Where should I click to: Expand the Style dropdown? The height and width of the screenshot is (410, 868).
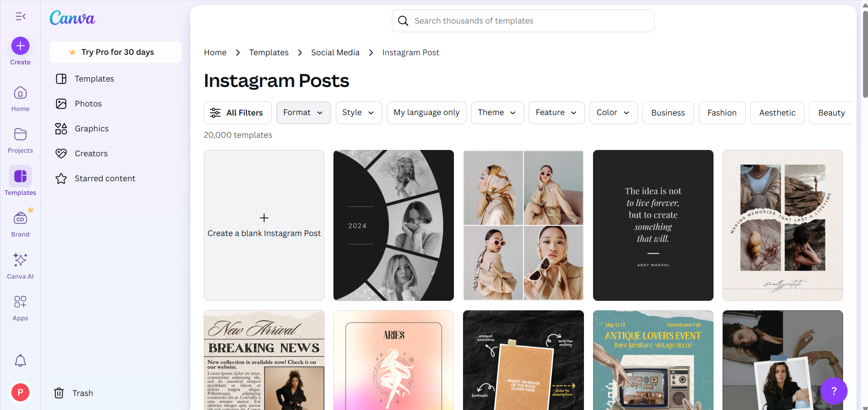point(359,113)
